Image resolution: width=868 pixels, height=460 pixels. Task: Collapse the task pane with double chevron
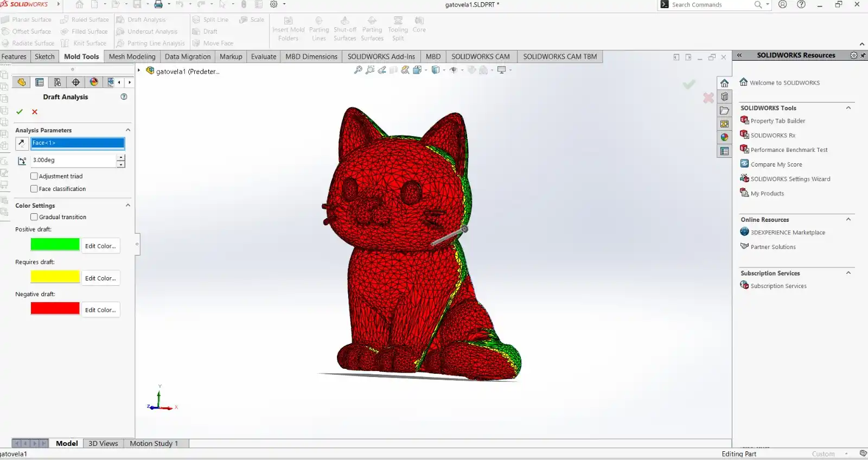(x=739, y=55)
